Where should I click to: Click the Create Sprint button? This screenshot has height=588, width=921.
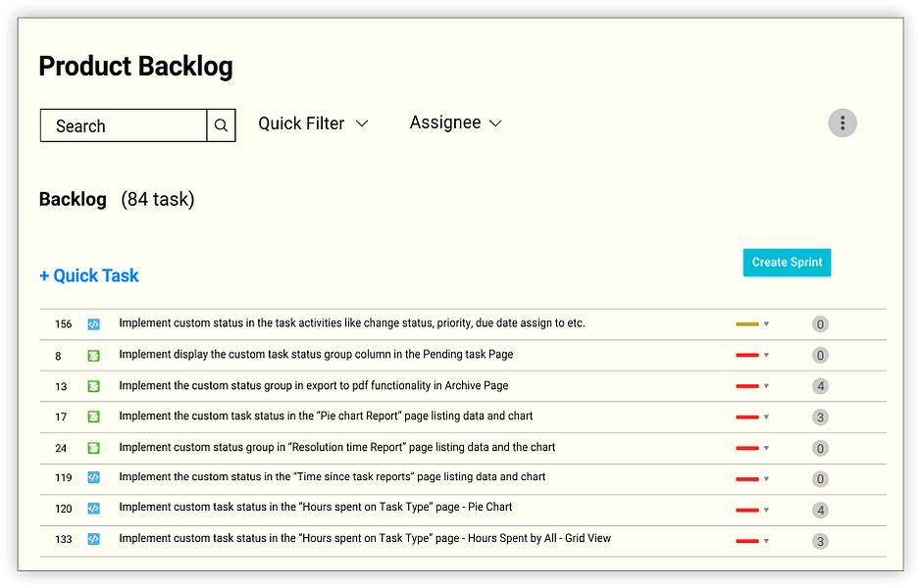coord(787,263)
